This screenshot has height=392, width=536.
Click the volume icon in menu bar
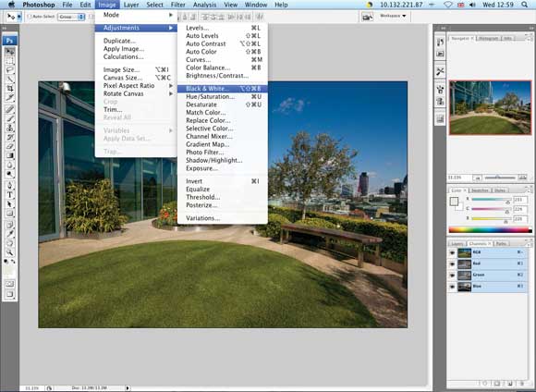[x=472, y=5]
